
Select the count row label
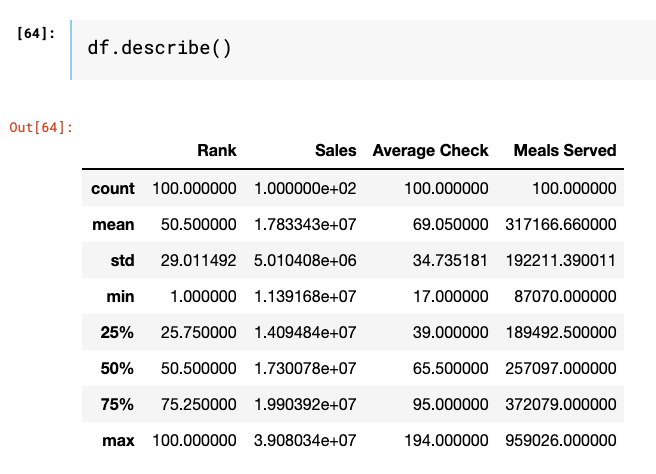[112, 188]
